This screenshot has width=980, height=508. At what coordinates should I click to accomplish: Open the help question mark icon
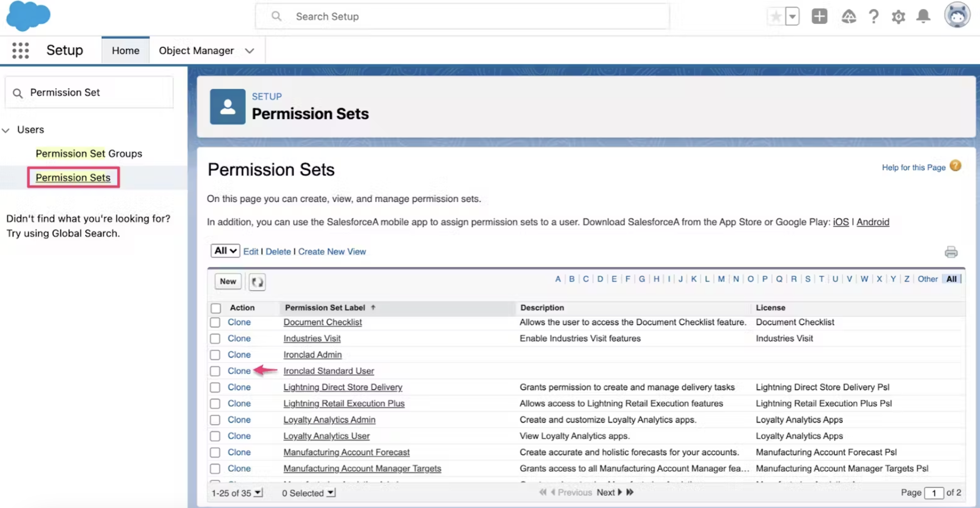pyautogui.click(x=873, y=16)
